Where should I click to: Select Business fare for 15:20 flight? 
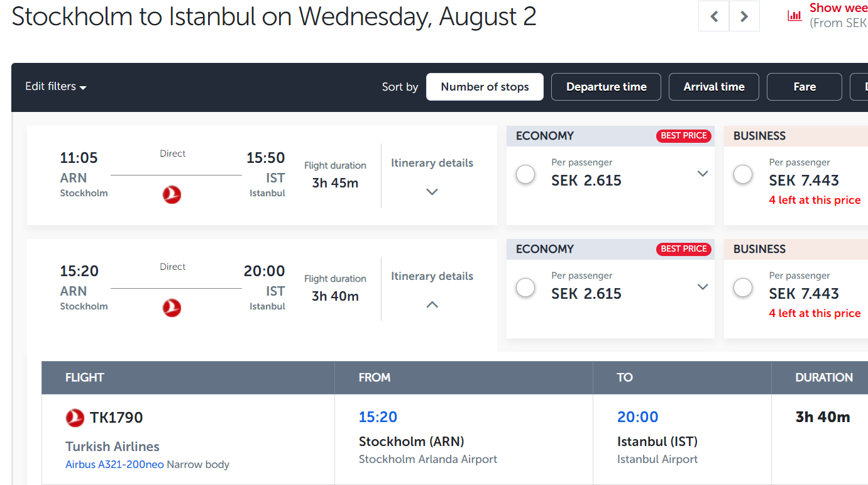point(743,287)
